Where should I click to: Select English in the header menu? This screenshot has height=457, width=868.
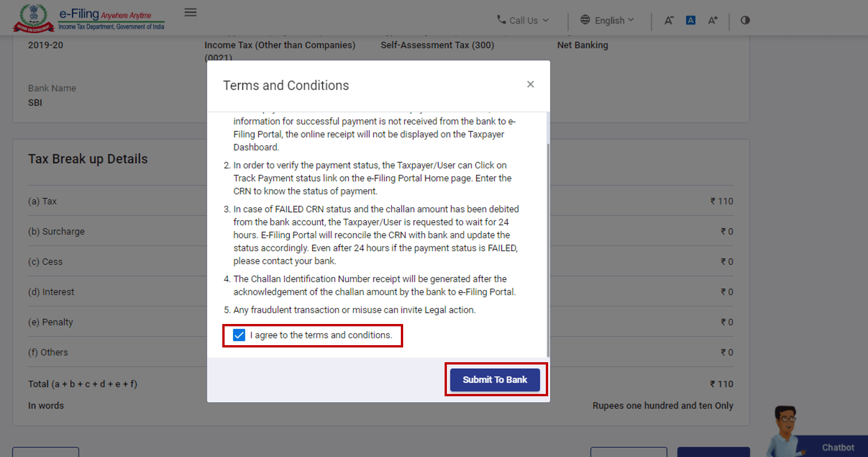click(610, 20)
